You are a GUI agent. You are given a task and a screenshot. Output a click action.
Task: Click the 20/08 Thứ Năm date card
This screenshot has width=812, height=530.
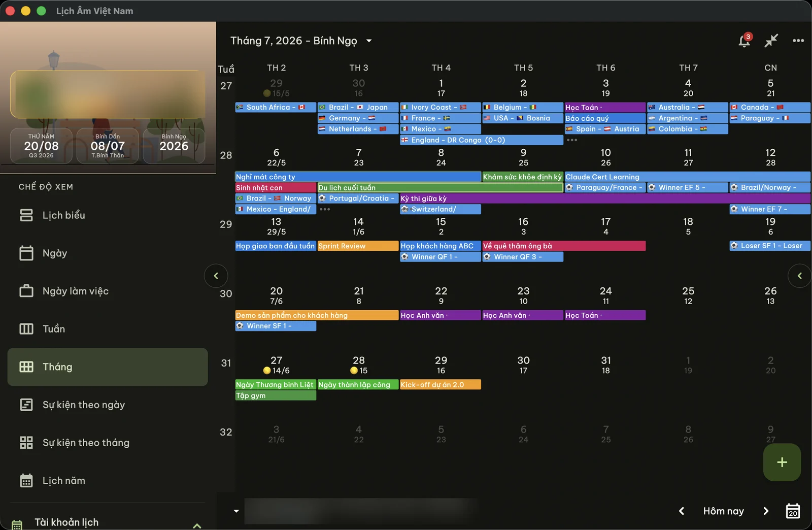coord(42,146)
